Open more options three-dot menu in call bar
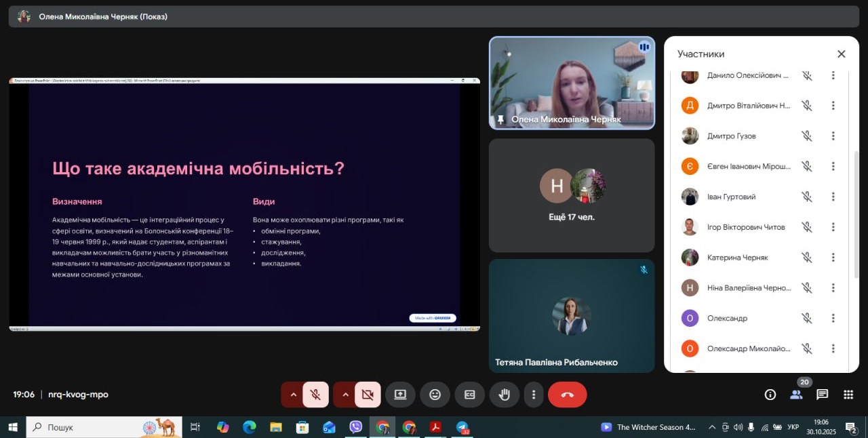 [534, 395]
